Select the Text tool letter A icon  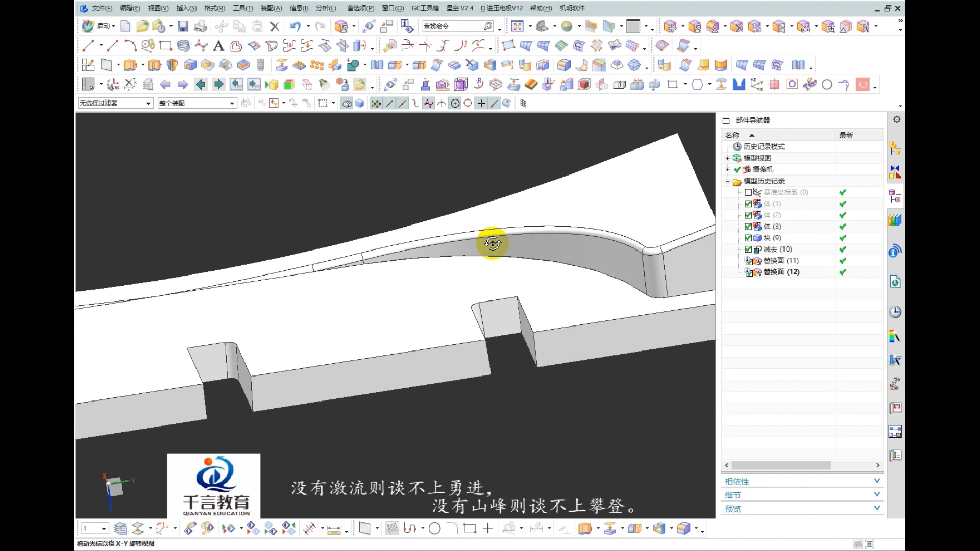point(218,46)
